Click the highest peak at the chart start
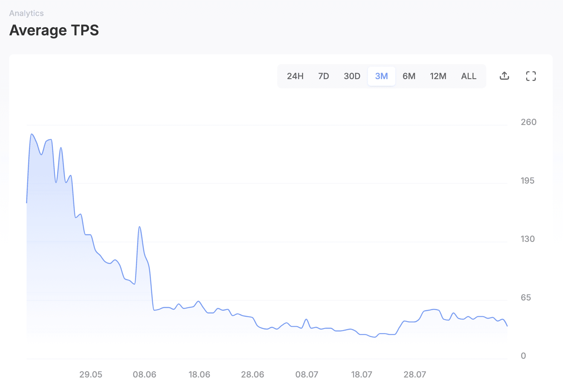The height and width of the screenshot is (392, 563). [31, 134]
